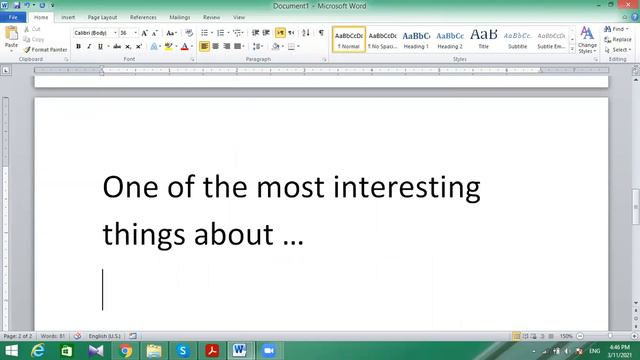The image size is (640, 360).
Task: Apply the Heading 1 style
Action: click(416, 40)
